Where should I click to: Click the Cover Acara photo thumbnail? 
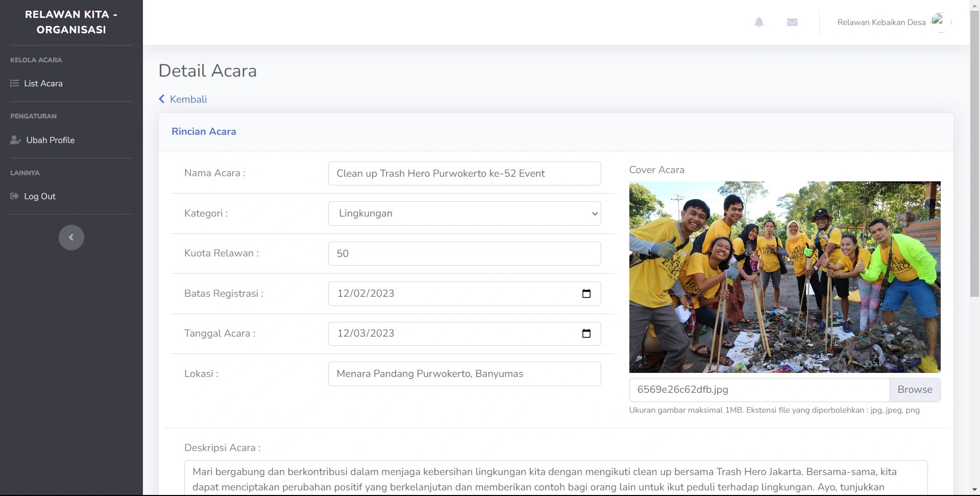pos(785,277)
